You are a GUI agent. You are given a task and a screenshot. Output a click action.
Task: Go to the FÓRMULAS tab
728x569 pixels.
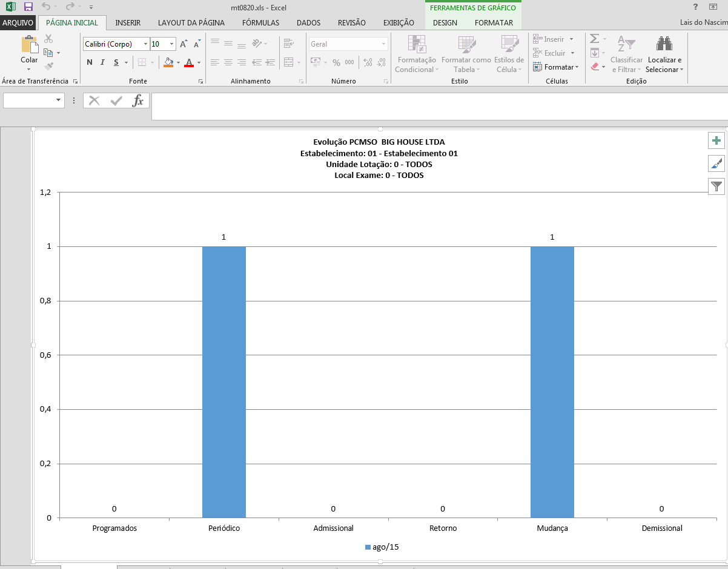260,23
